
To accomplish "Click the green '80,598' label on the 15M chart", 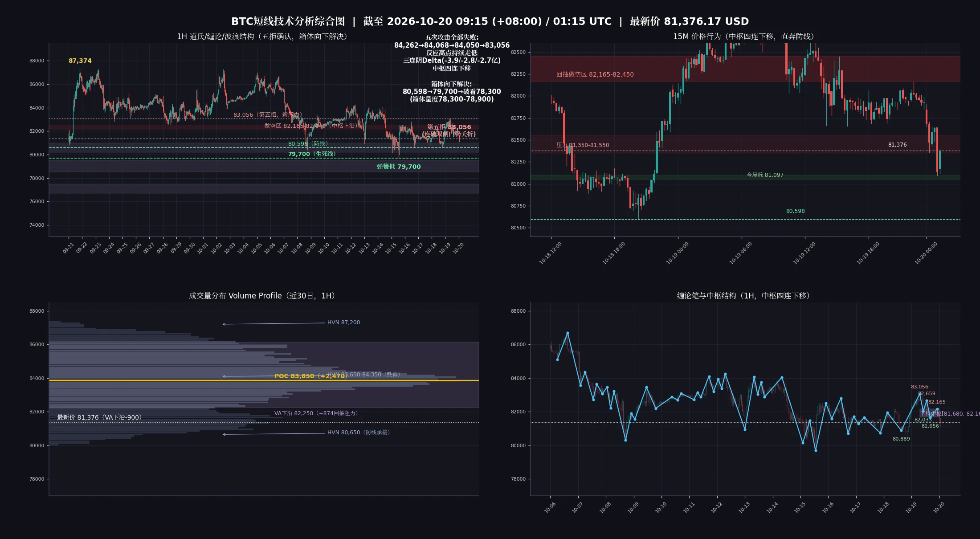I will [795, 211].
